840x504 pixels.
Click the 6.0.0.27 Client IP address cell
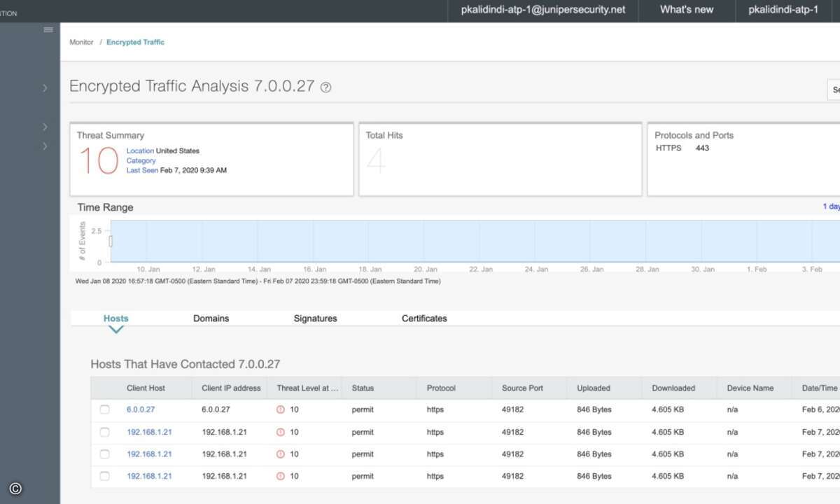tap(216, 409)
